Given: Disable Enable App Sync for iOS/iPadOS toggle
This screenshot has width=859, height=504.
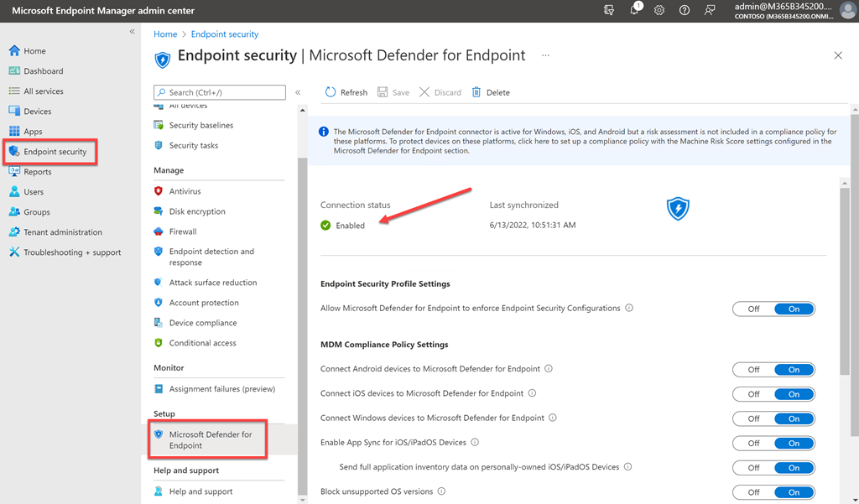Looking at the screenshot, I should click(753, 444).
